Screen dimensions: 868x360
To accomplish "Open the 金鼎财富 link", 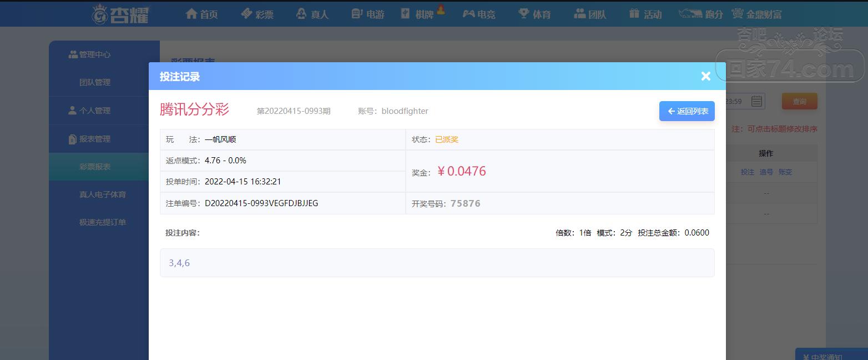I will (756, 14).
